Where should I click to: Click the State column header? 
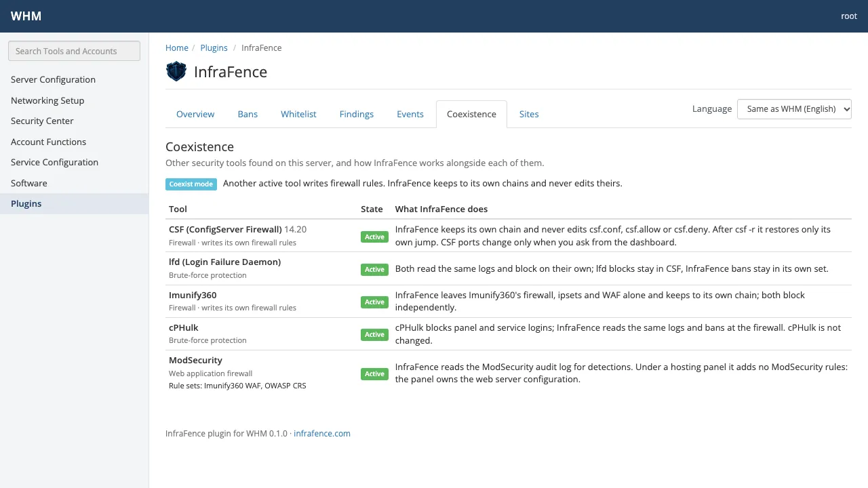(x=372, y=209)
